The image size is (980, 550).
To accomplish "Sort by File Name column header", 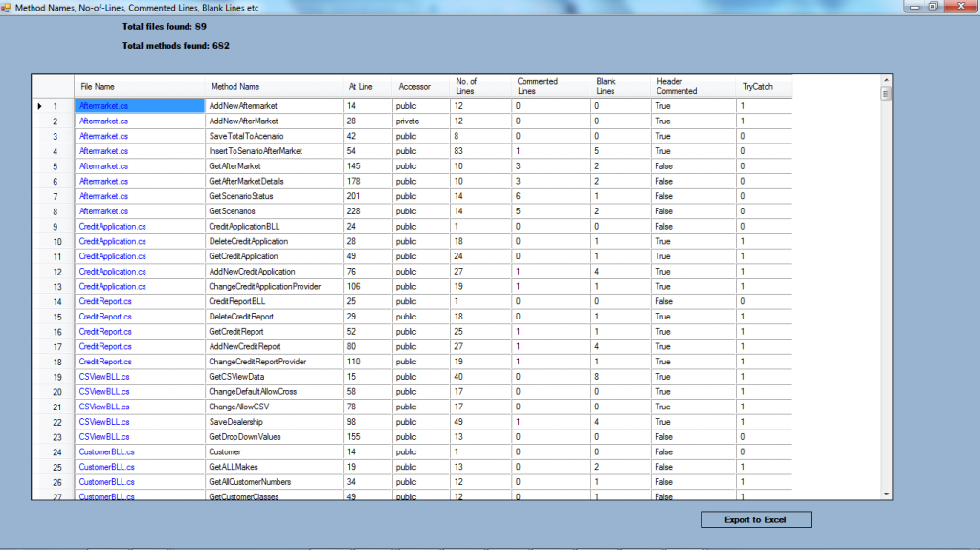I will click(x=140, y=86).
